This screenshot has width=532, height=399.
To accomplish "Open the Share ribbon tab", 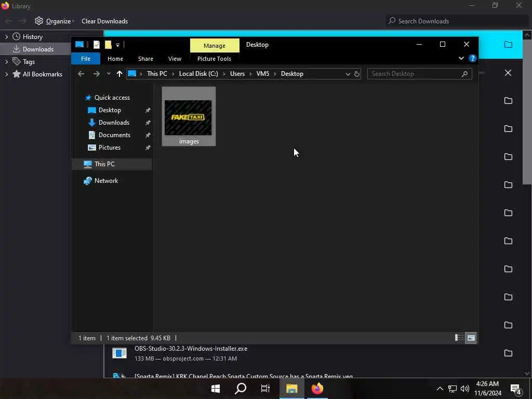I will click(145, 59).
